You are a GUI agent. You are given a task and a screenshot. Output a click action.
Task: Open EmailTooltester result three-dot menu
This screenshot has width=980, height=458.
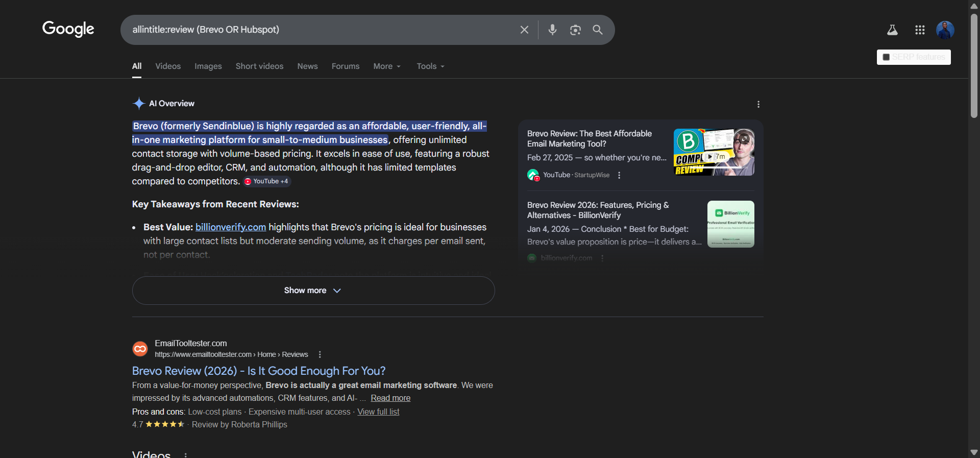point(320,354)
